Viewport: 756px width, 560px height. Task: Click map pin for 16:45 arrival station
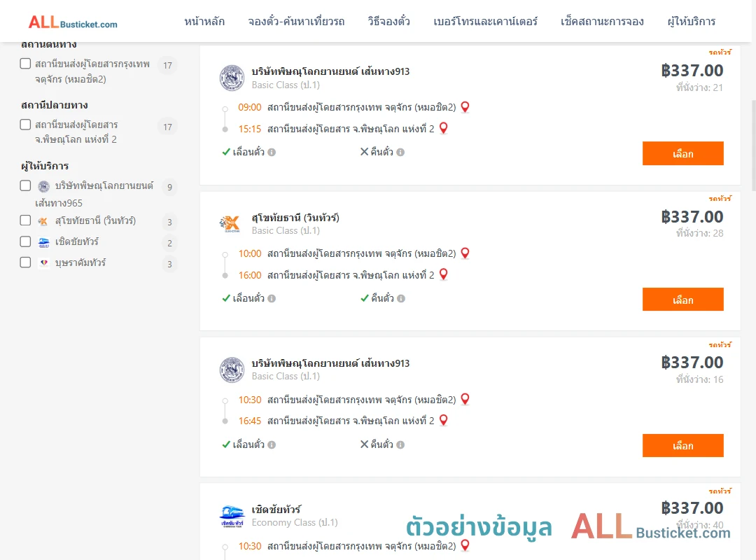tap(444, 420)
